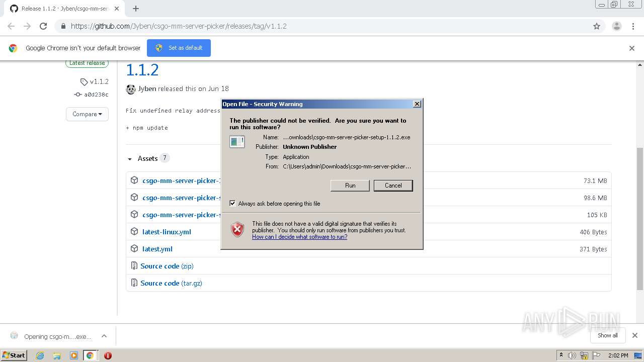
Task: Click zip file icon beside Source code (zip)
Action: (x=134, y=265)
